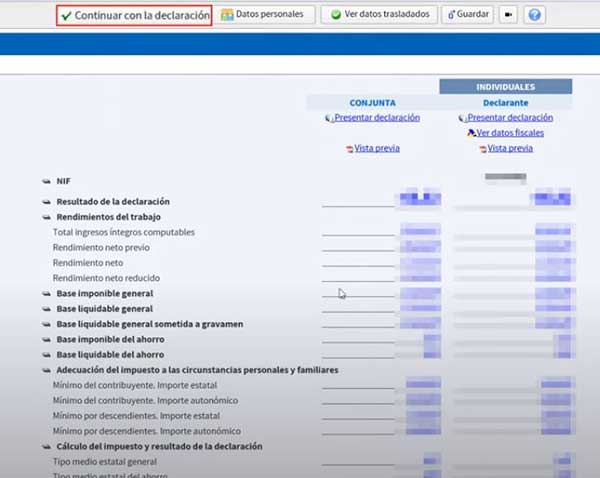The width and height of the screenshot is (600, 478).
Task: Click the Continuar con la declaración button
Action: click(x=134, y=16)
